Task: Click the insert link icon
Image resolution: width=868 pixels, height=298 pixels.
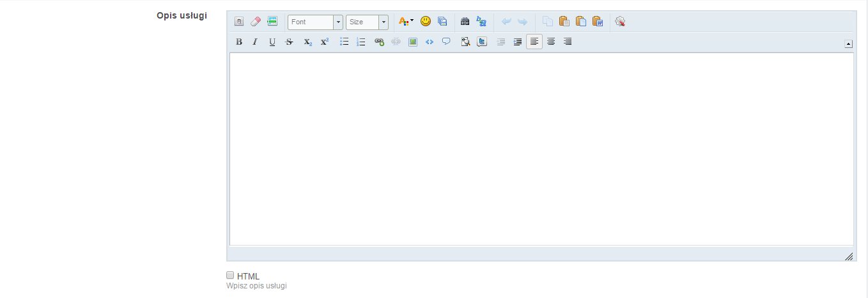Action: (379, 42)
